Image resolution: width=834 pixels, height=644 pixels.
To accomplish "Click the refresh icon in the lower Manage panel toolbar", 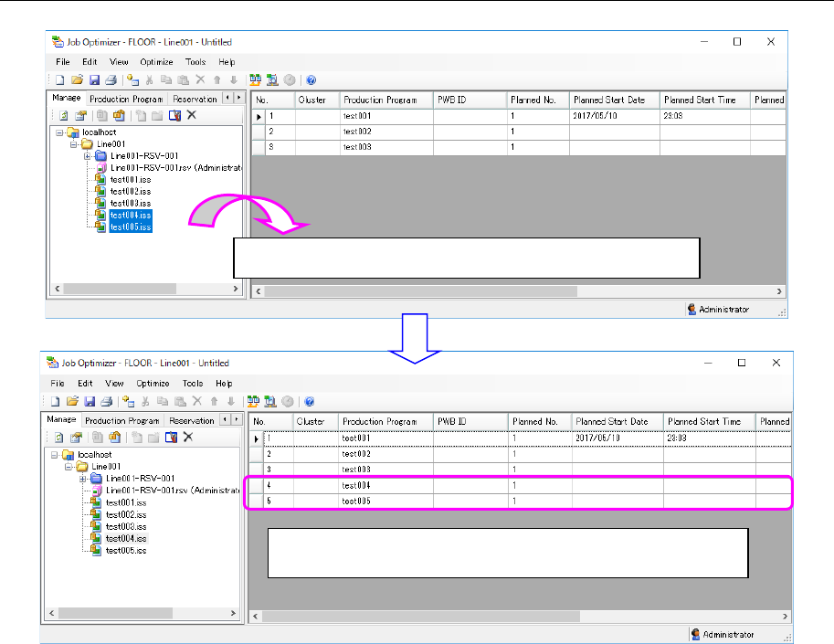I will click(59, 437).
